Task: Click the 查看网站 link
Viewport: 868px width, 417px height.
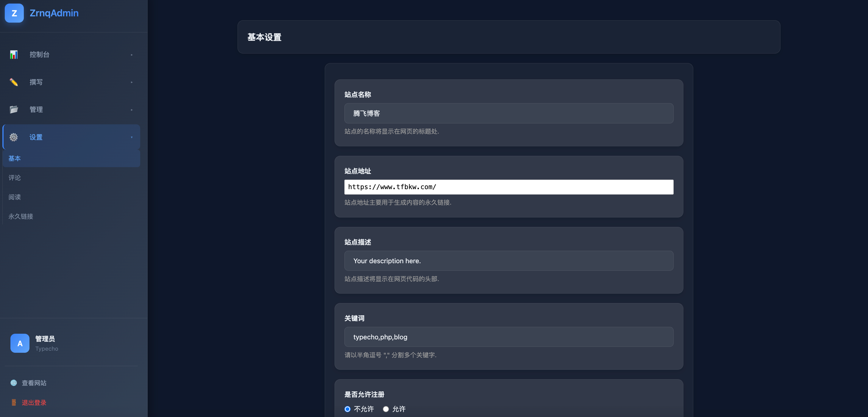Action: [x=34, y=383]
